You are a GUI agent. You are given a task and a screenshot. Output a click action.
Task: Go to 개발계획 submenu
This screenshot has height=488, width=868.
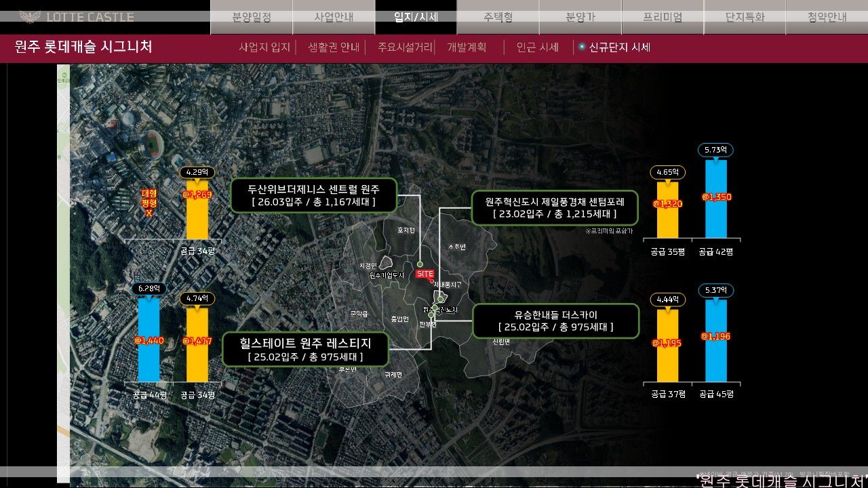point(467,47)
